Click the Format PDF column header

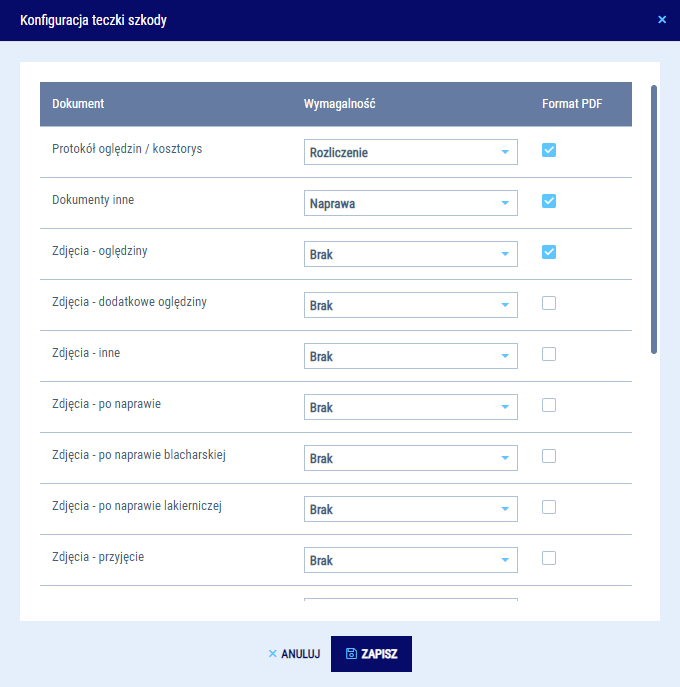click(x=572, y=104)
